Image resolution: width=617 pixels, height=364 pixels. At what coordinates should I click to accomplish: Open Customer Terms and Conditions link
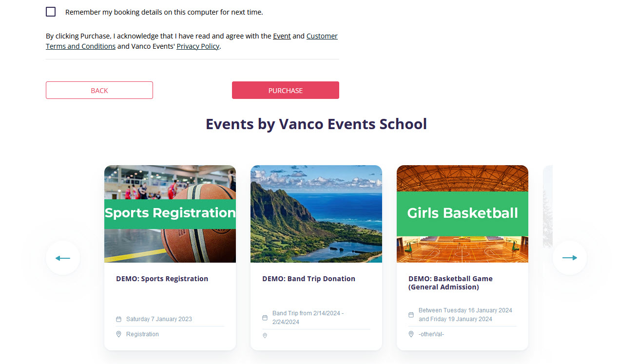click(x=322, y=36)
